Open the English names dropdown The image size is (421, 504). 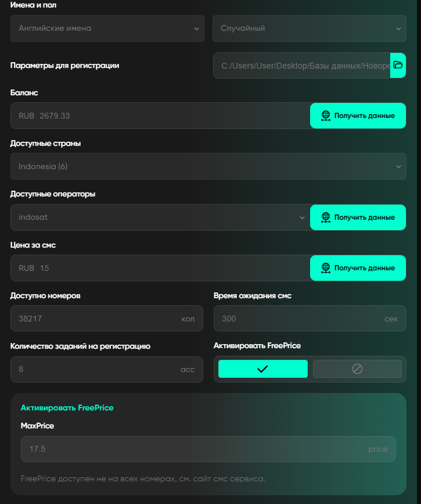click(107, 28)
